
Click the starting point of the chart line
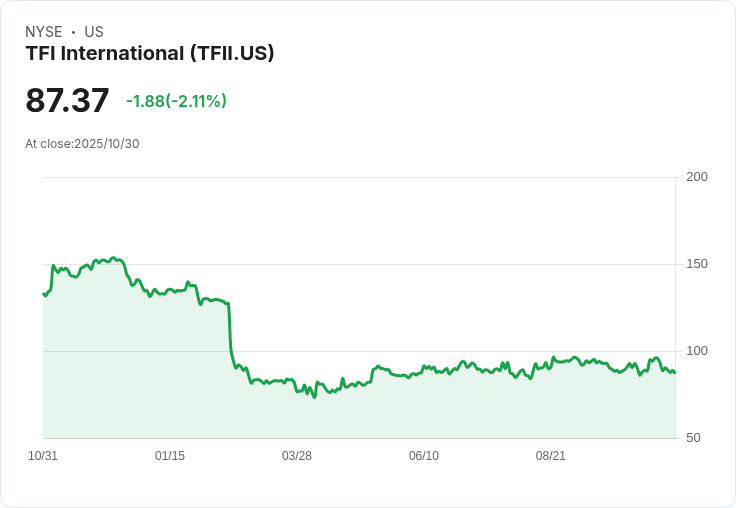(x=44, y=294)
